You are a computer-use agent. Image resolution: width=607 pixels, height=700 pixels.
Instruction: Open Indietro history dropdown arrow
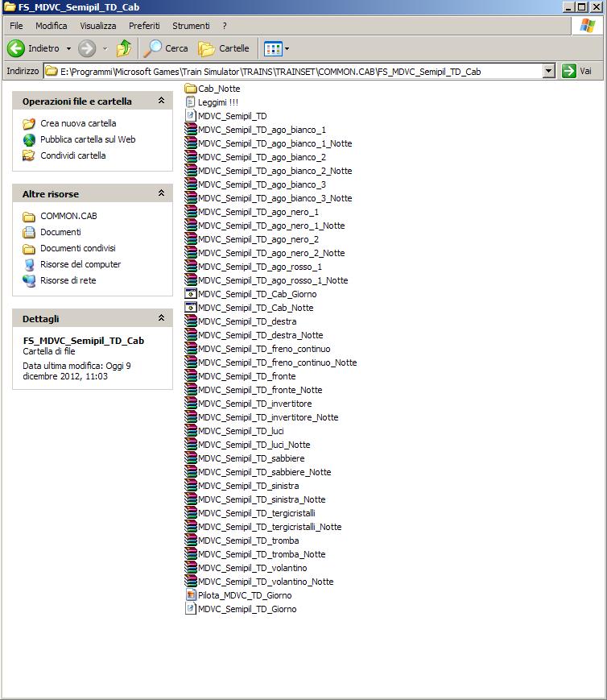68,48
